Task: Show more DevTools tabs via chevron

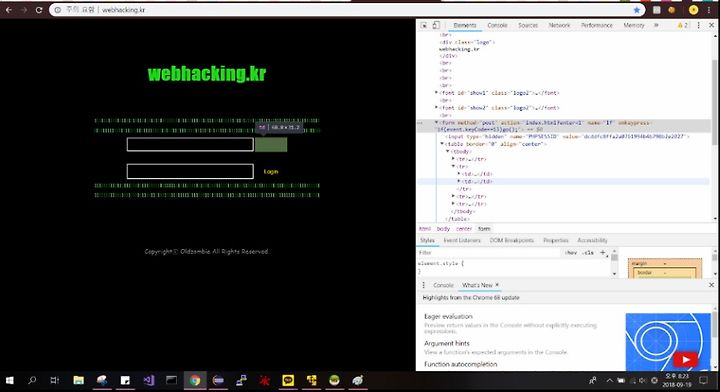Action: tap(656, 25)
